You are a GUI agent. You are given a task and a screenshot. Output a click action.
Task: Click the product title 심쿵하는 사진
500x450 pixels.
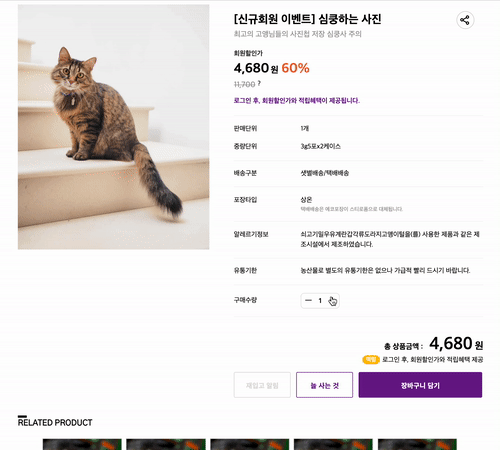coord(350,19)
